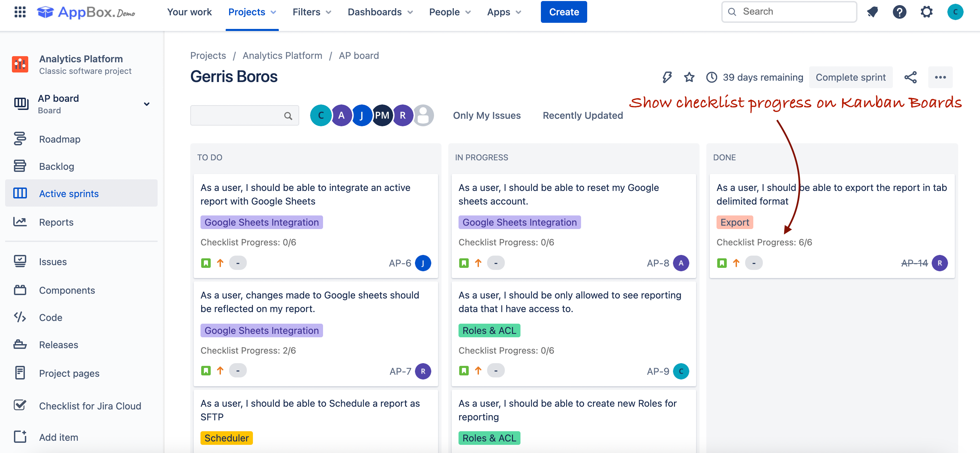Image resolution: width=980 pixels, height=453 pixels.
Task: Click the Analytics Platform project icon
Action: tap(20, 64)
